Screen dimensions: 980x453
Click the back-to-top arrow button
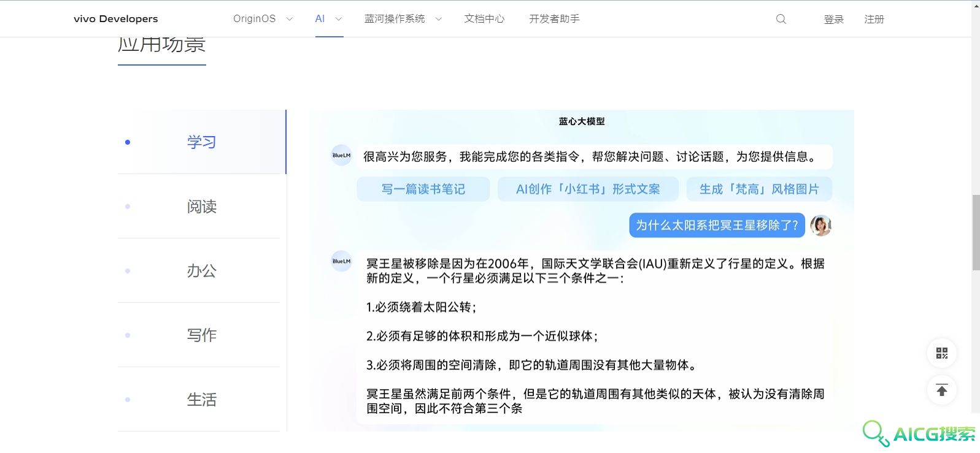pyautogui.click(x=942, y=390)
